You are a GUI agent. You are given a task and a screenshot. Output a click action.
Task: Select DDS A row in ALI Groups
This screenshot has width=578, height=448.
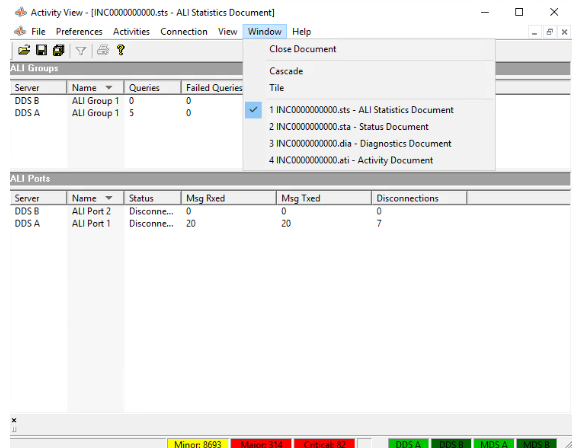(x=126, y=113)
